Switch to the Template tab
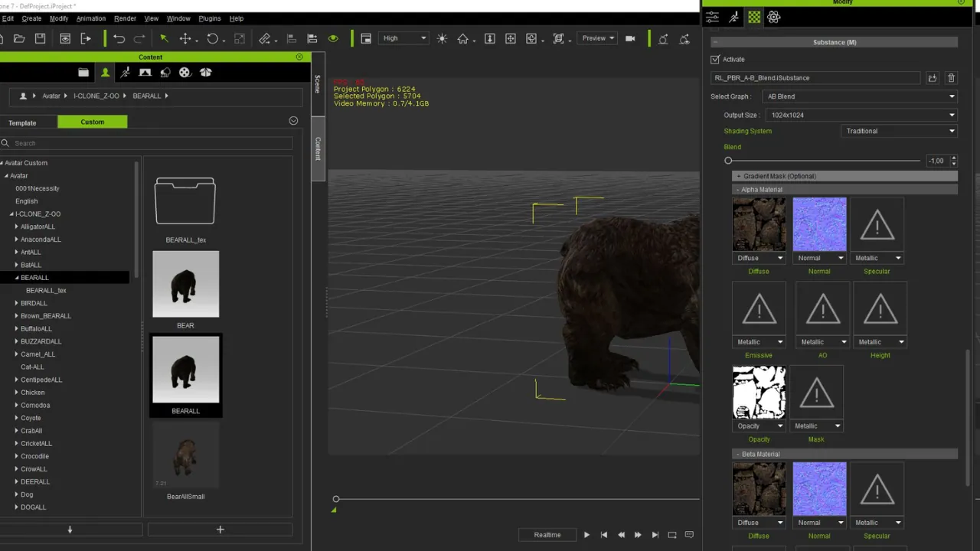Image resolution: width=980 pixels, height=551 pixels. pyautogui.click(x=22, y=122)
